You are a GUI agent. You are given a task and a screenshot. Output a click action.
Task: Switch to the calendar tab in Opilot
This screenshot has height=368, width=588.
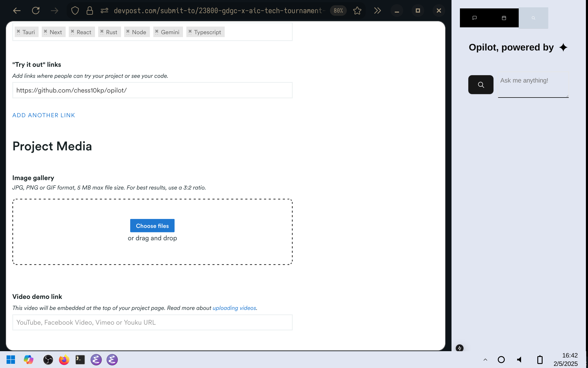click(x=504, y=18)
